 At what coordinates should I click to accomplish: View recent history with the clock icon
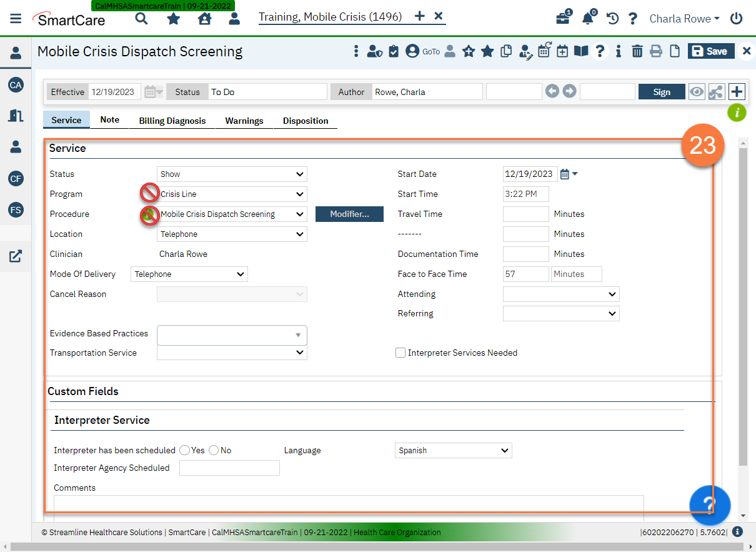pos(612,18)
